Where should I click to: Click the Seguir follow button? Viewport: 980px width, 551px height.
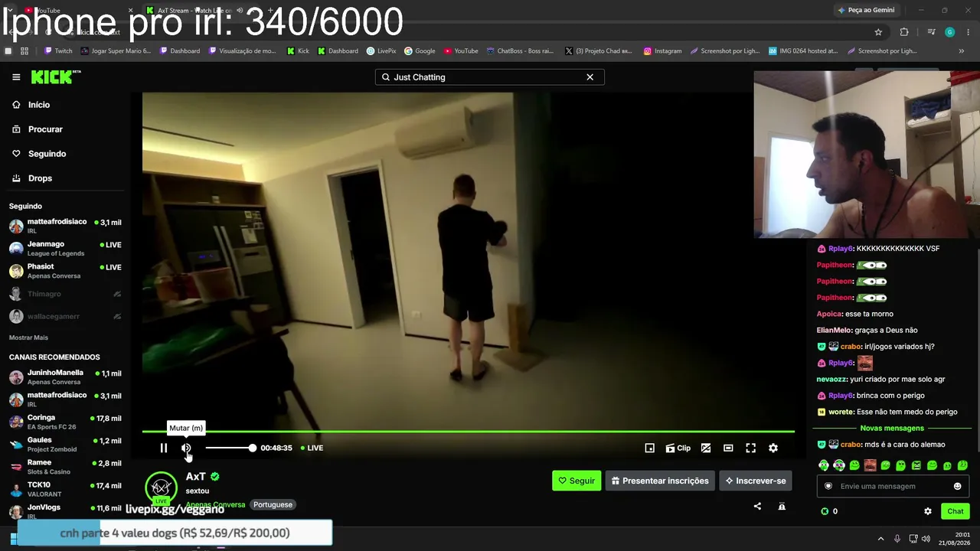[x=577, y=481]
